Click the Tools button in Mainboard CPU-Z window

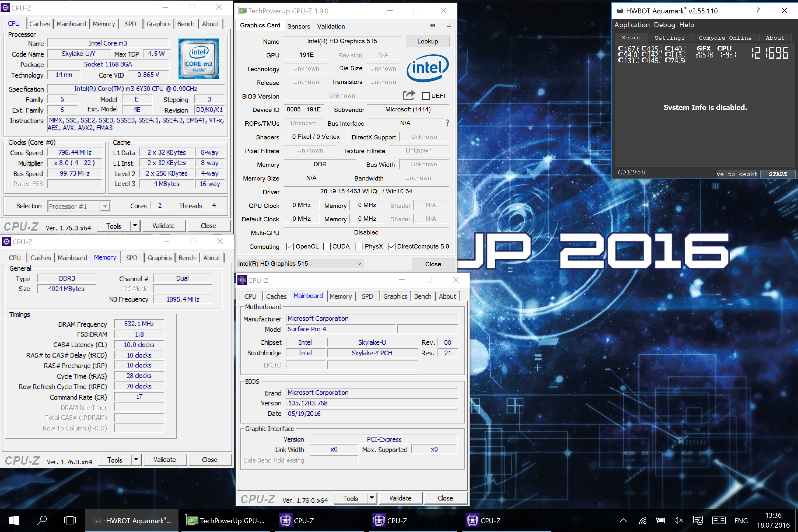coord(351,498)
